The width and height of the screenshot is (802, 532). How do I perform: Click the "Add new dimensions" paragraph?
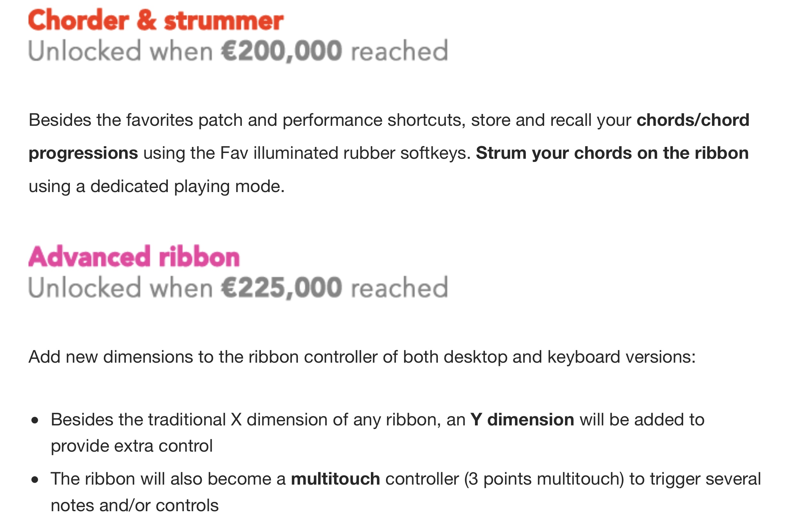point(362,357)
